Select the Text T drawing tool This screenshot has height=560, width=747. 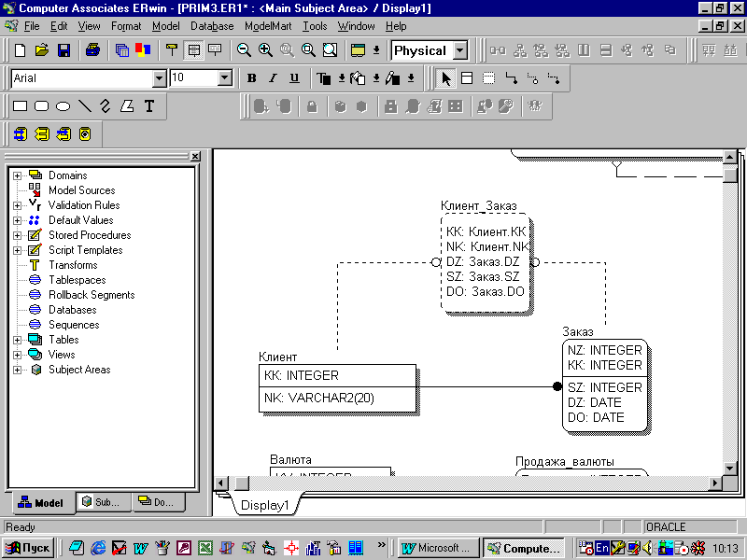pyautogui.click(x=149, y=106)
